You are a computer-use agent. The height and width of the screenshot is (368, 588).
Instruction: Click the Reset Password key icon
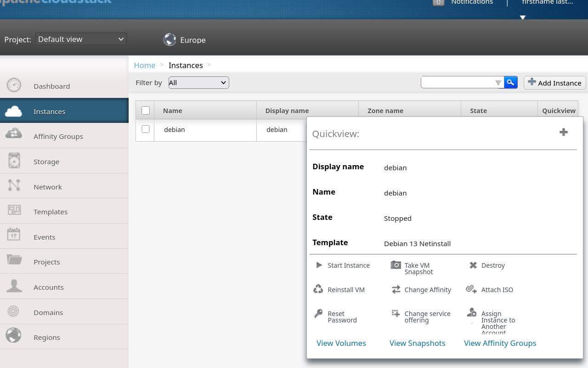tap(318, 314)
